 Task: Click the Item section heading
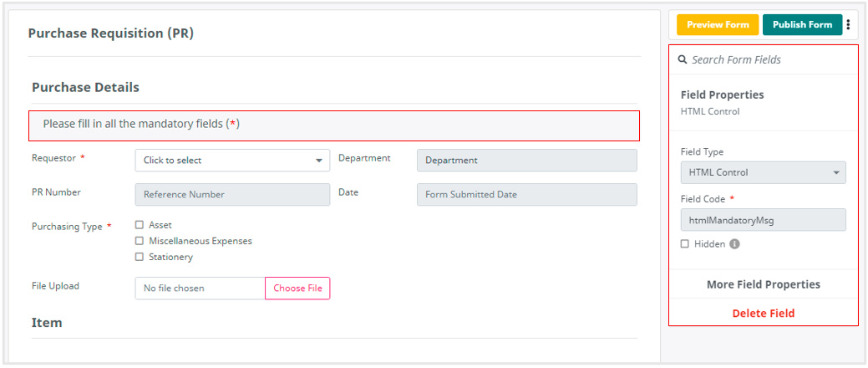point(47,323)
